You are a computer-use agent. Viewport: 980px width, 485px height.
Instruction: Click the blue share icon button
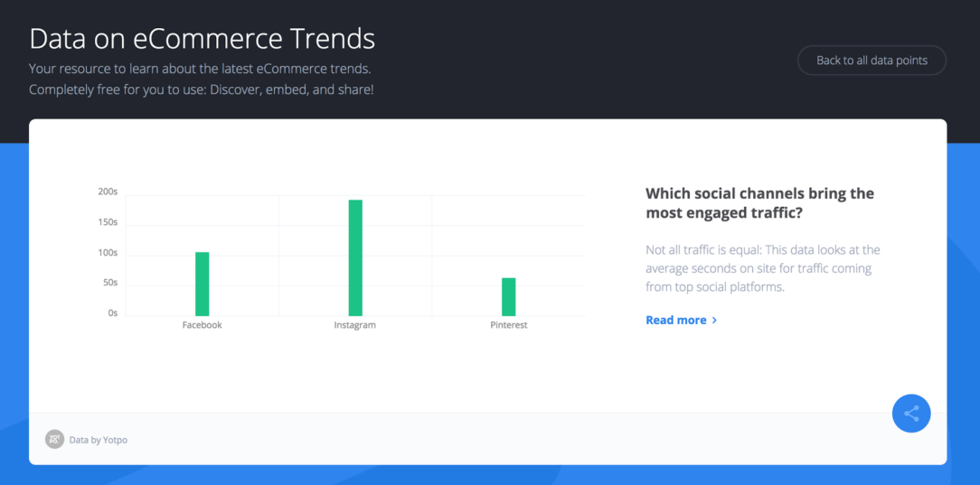coord(911,414)
